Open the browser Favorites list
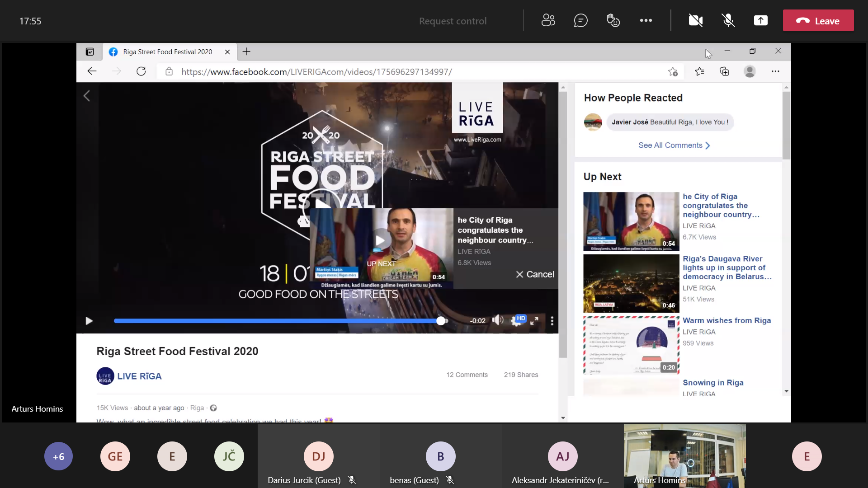 pyautogui.click(x=699, y=71)
